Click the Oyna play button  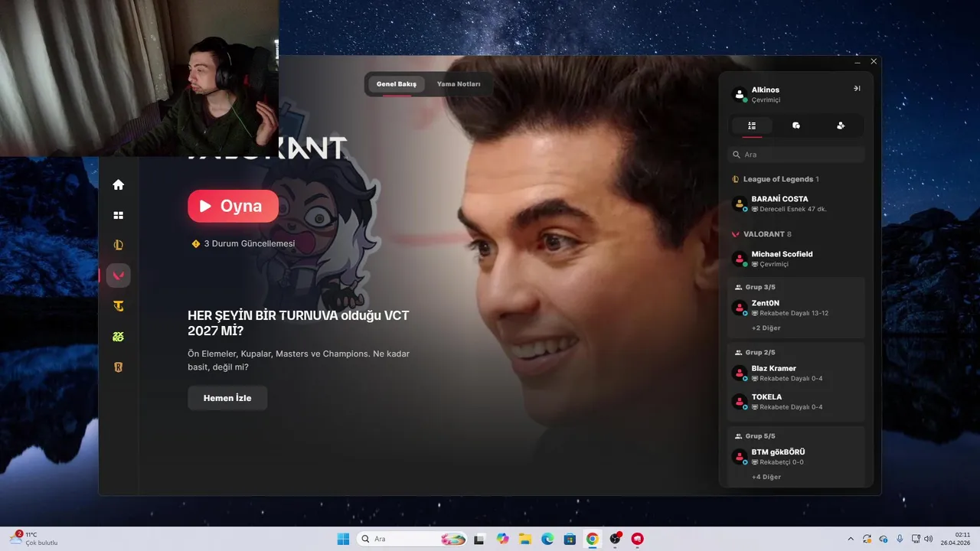[x=233, y=206]
